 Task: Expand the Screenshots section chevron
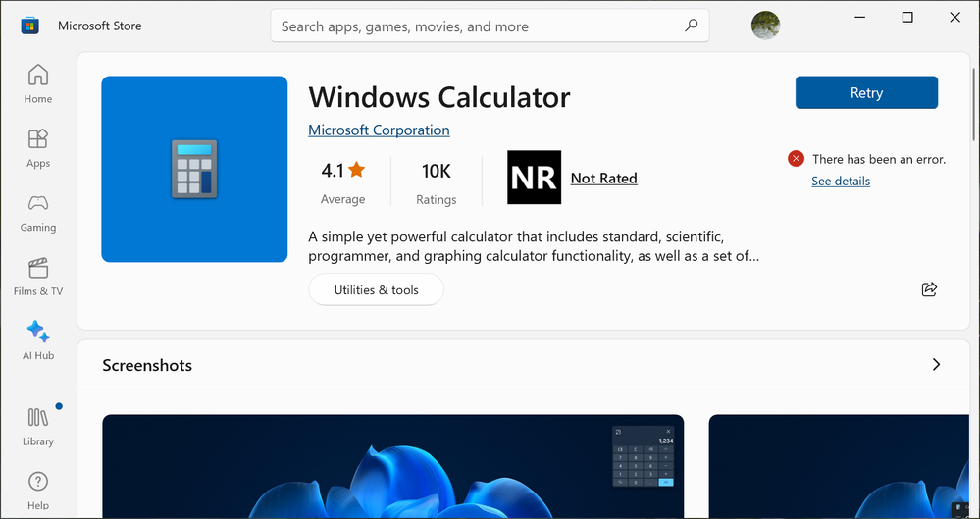pos(936,365)
